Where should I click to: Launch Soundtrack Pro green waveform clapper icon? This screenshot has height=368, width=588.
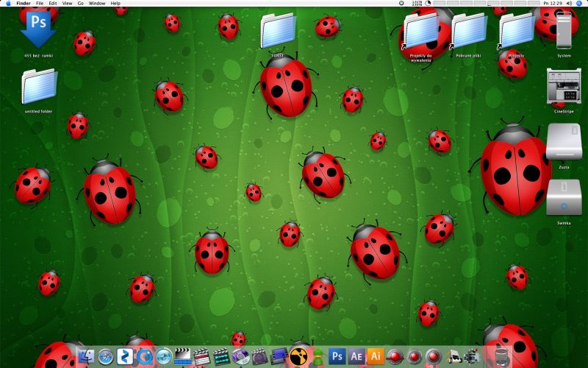tap(221, 356)
